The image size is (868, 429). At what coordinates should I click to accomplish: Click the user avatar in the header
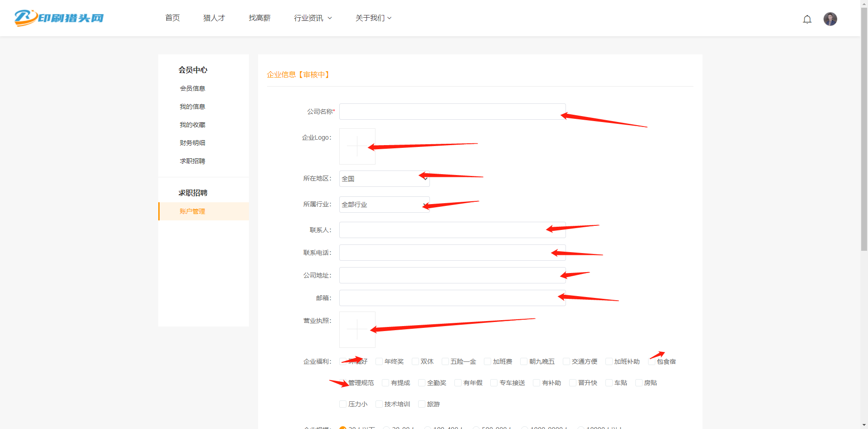tap(830, 19)
